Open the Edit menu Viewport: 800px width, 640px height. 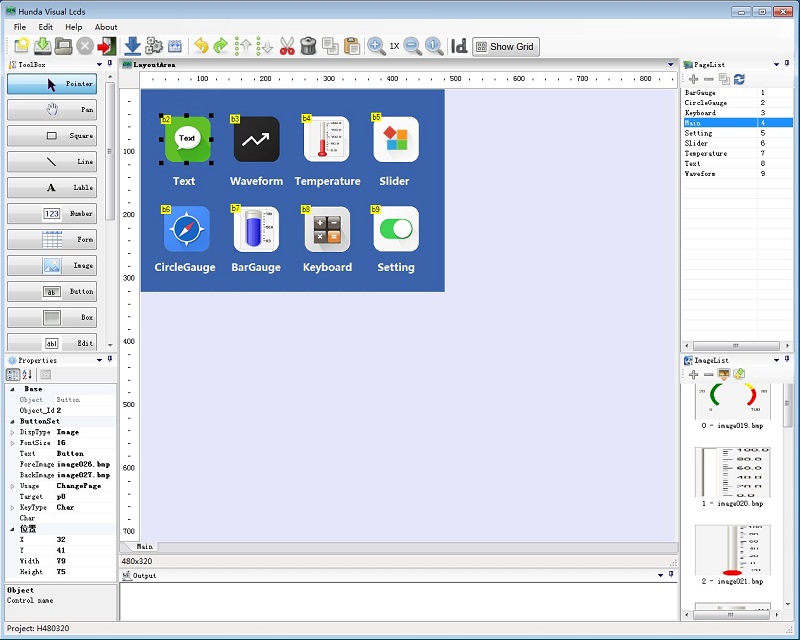pos(46,27)
